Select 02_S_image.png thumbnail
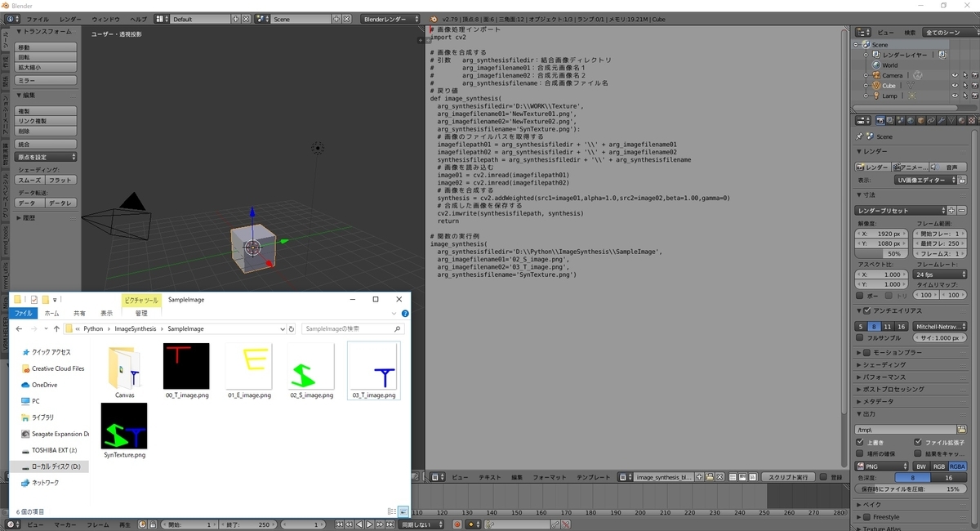The image size is (980, 531). point(311,366)
